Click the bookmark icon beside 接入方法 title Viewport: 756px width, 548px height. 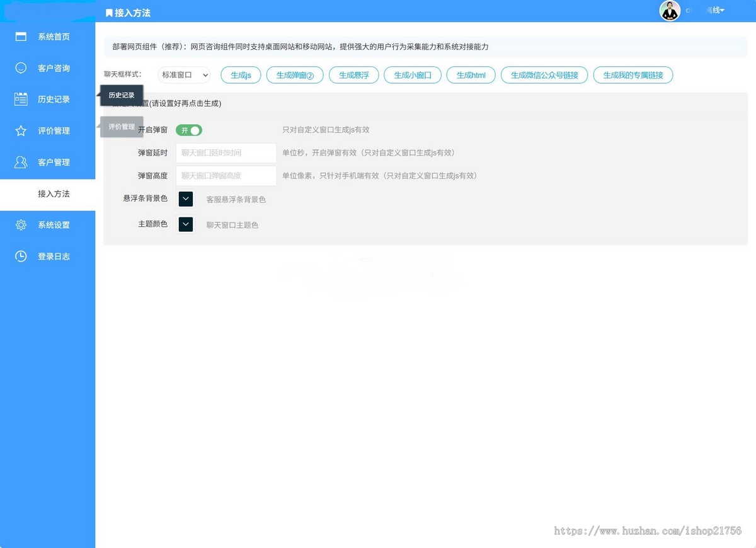tap(109, 13)
